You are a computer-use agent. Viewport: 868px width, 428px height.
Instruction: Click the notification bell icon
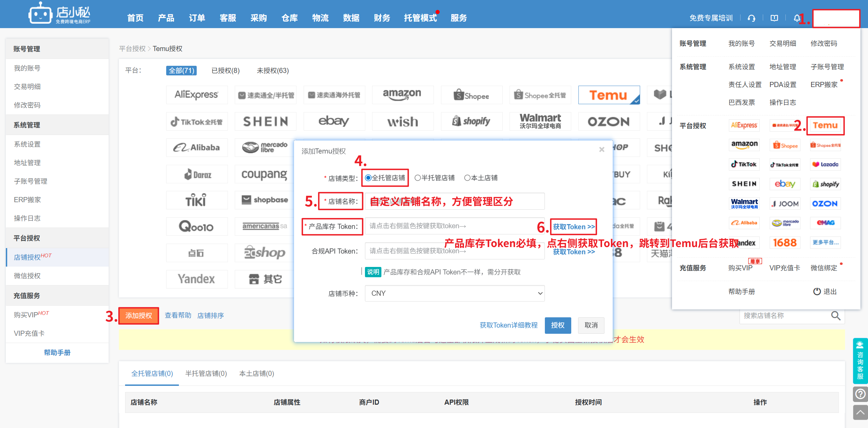click(797, 18)
